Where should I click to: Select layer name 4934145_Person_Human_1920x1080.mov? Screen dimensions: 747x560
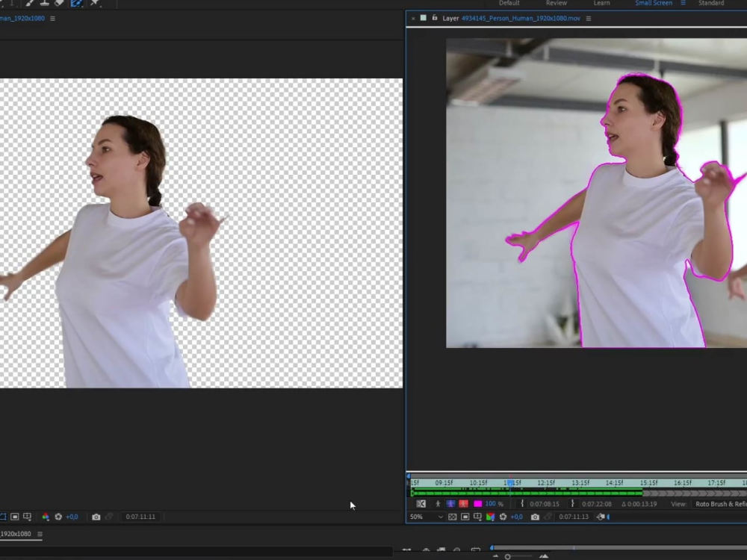pyautogui.click(x=521, y=19)
